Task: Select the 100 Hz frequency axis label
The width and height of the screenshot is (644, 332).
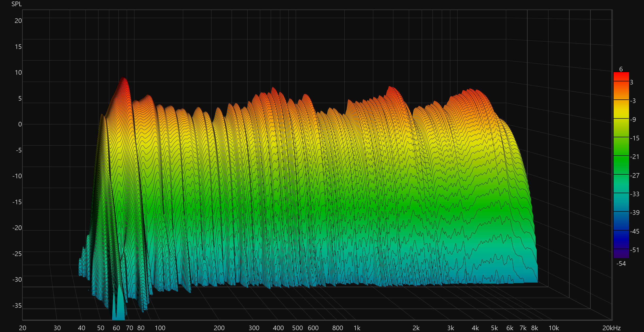Action: pos(160,328)
